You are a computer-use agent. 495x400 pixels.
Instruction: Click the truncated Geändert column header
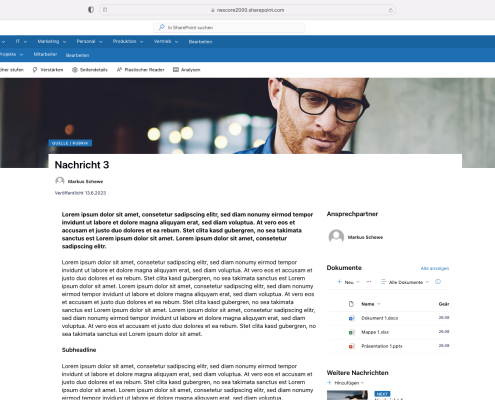(444, 304)
